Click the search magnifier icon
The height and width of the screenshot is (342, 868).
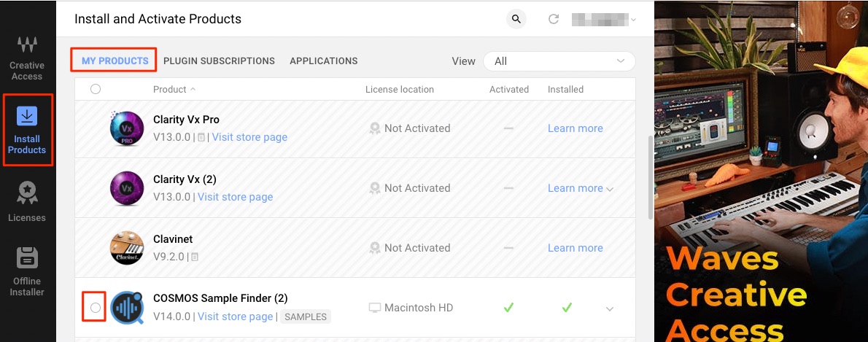pyautogui.click(x=516, y=20)
